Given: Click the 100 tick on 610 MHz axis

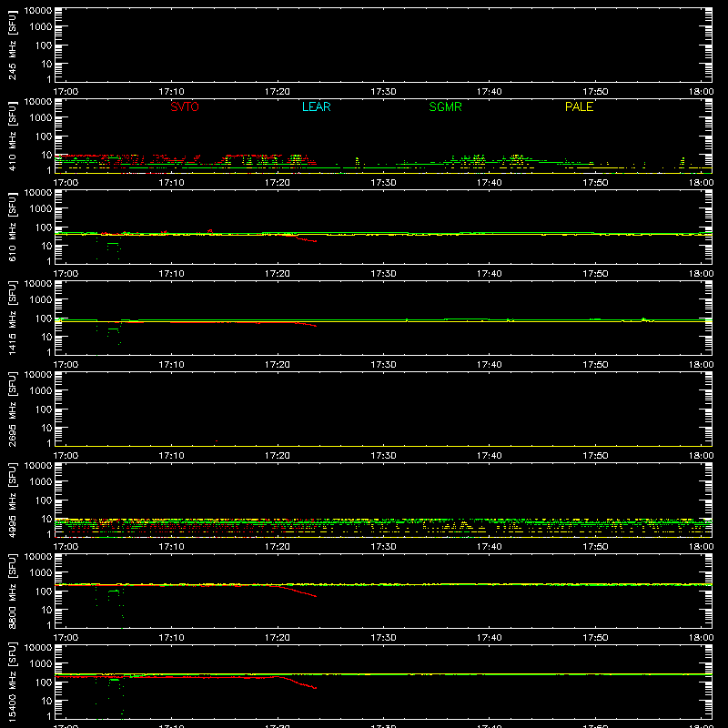Looking at the screenshot, I should (x=44, y=227).
